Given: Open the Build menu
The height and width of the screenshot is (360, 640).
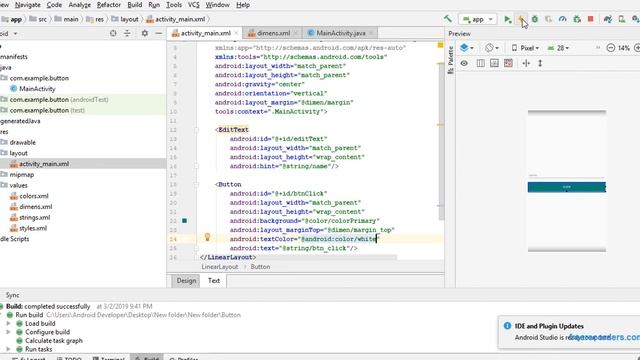Looking at the screenshot, I should (x=135, y=5).
